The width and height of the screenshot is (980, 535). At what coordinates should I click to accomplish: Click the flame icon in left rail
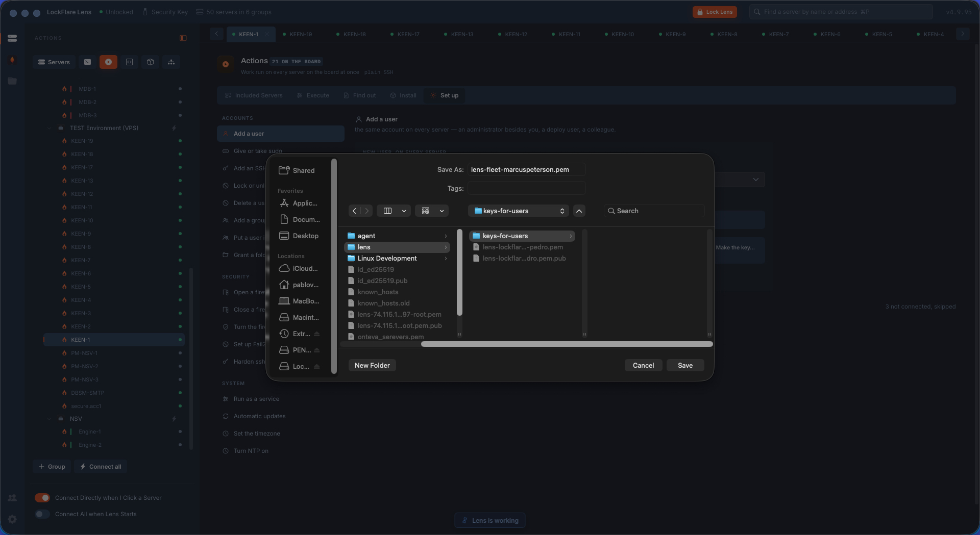[12, 60]
